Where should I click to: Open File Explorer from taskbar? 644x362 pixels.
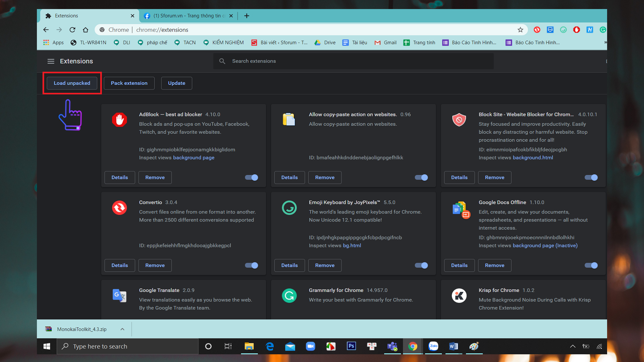tap(249, 346)
